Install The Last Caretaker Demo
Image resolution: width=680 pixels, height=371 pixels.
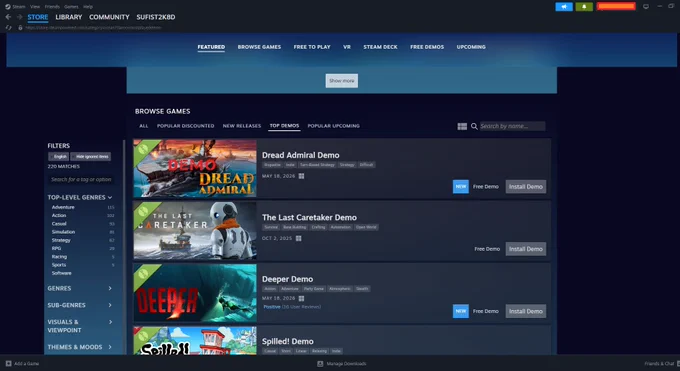[x=526, y=249]
